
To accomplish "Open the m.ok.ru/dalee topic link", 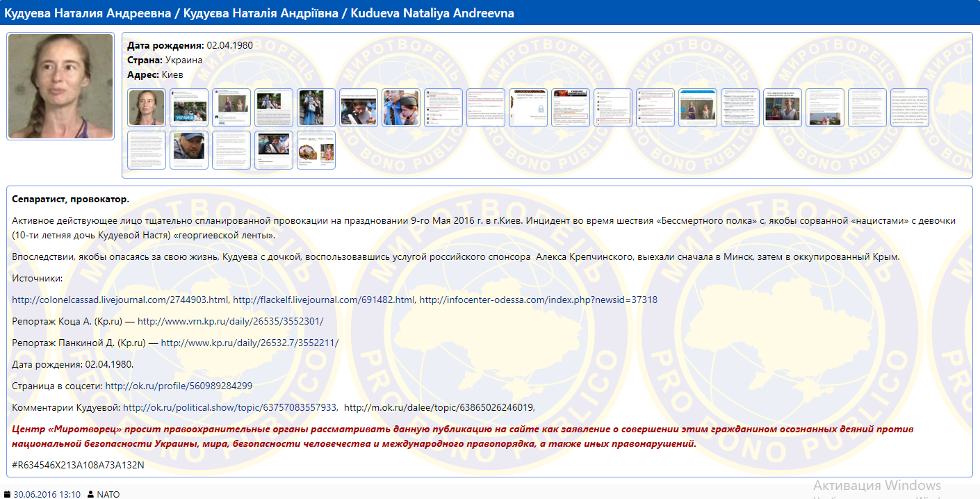I will [439, 407].
